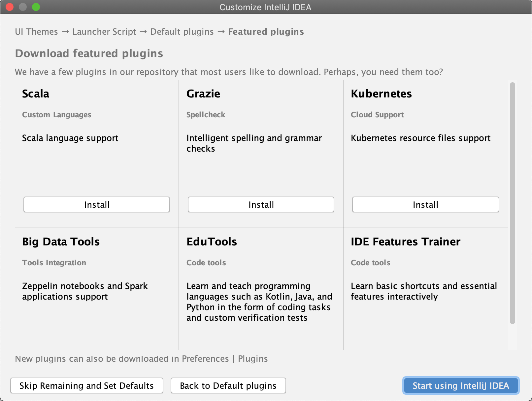The height and width of the screenshot is (401, 532).
Task: Select the Featured plugins breadcrumb item
Action: point(266,32)
